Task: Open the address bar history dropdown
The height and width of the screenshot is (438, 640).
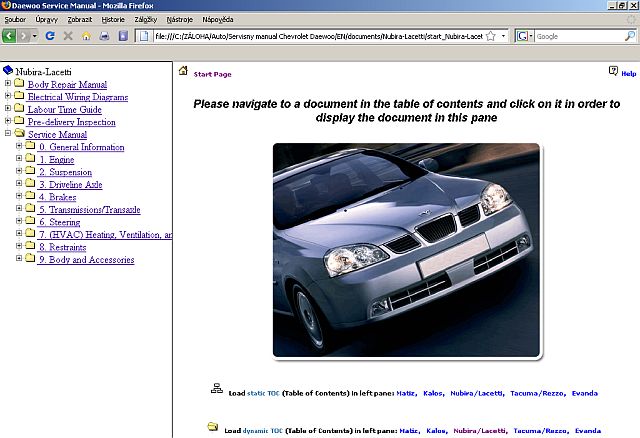Action: pos(503,36)
